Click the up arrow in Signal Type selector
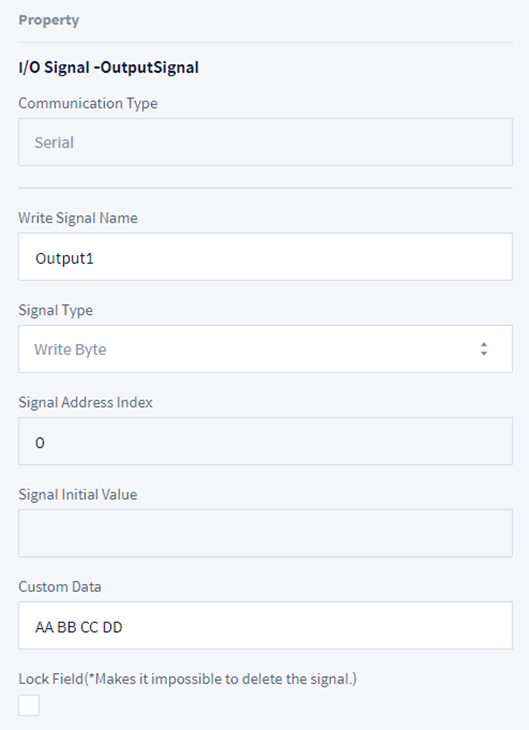This screenshot has height=730, width=529. click(x=484, y=345)
